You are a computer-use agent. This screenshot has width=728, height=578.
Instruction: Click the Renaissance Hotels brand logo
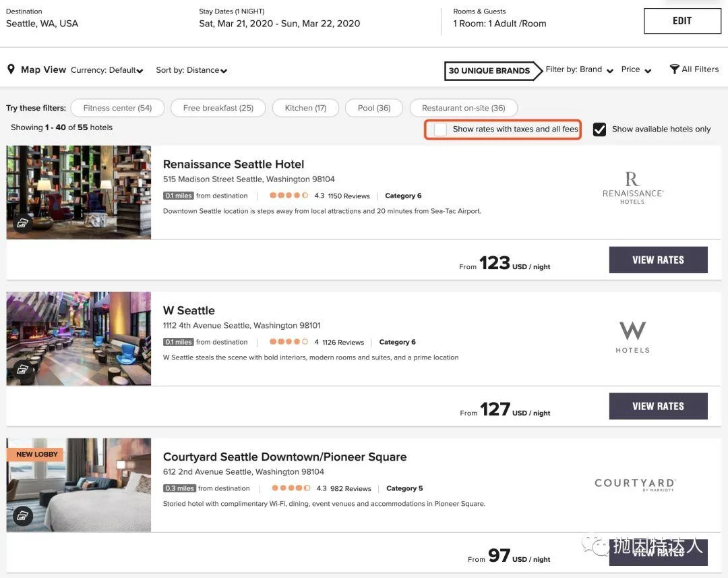pos(632,187)
